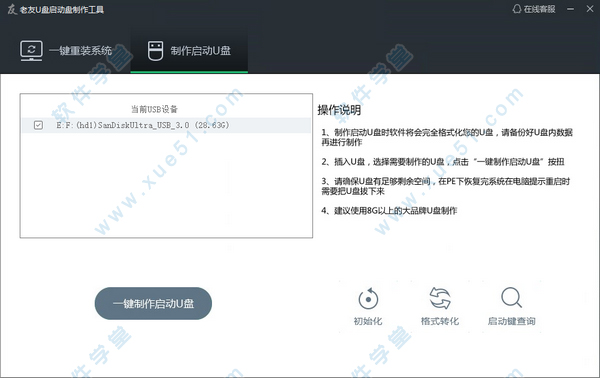The width and height of the screenshot is (600, 378).
Task: Click the 一键制作启动U盘 button
Action: [x=153, y=303]
